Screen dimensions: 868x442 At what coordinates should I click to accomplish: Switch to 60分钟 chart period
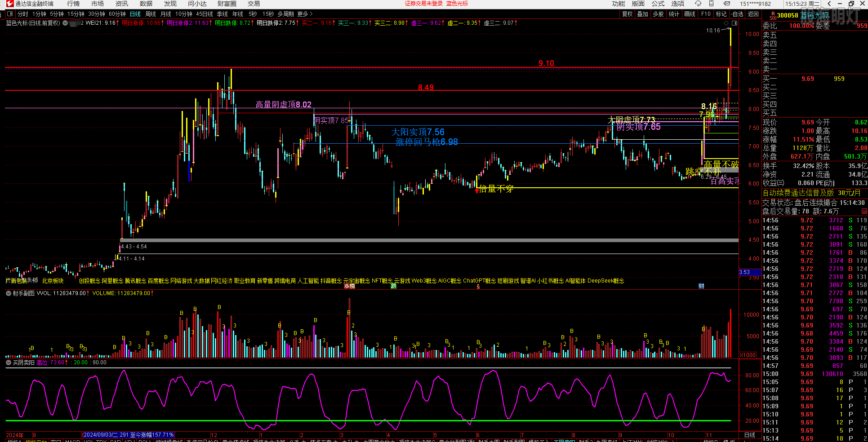pos(117,14)
